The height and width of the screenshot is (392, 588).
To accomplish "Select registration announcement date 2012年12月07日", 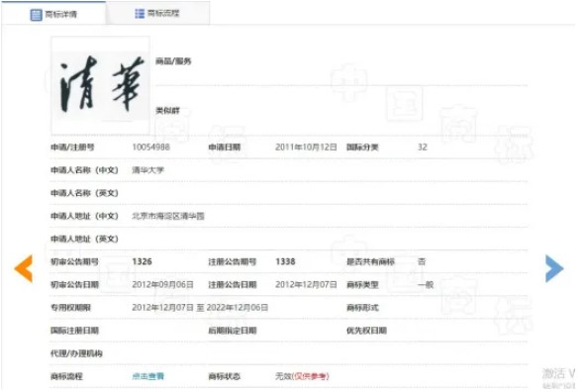I will [306, 285].
